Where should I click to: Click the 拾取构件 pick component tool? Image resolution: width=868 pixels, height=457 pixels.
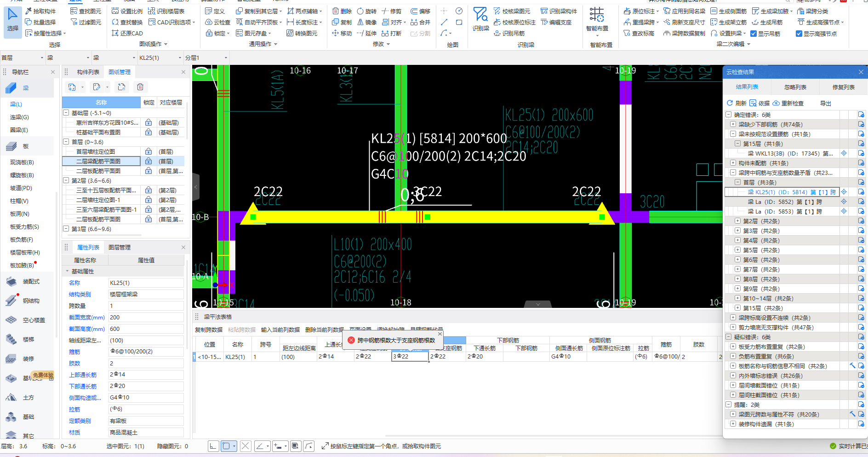tap(40, 11)
